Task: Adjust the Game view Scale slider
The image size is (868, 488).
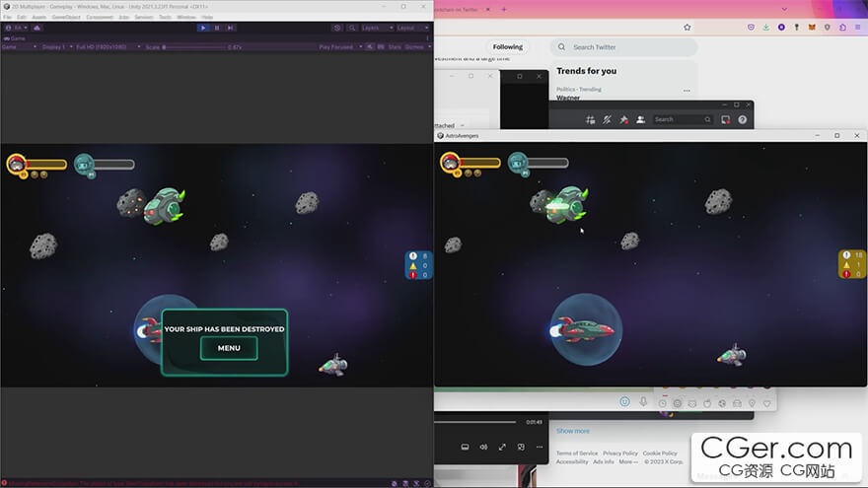Action: coord(193,47)
